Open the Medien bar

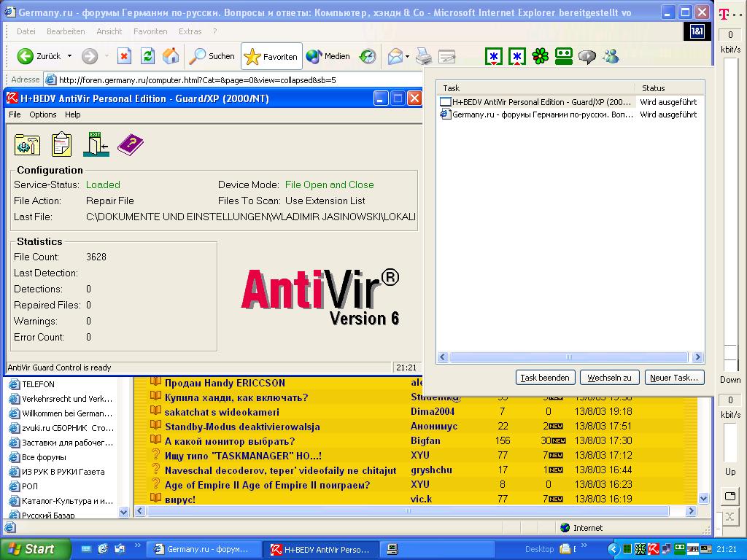(328, 56)
